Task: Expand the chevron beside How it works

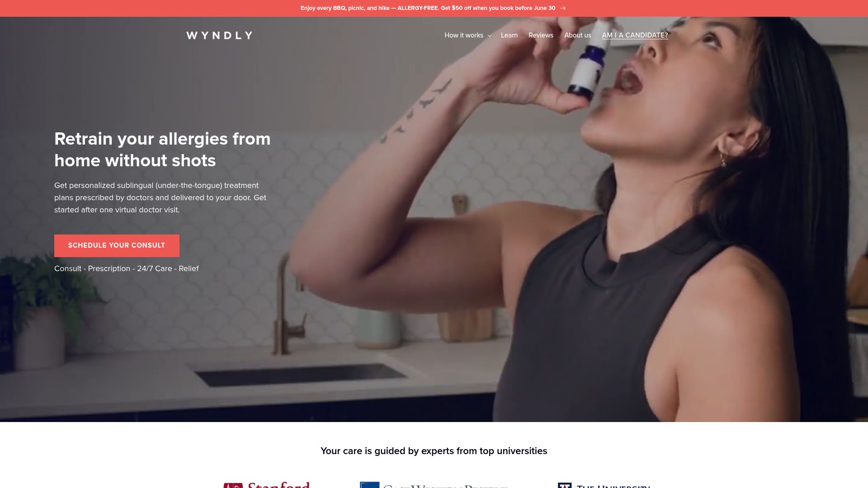Action: tap(489, 36)
